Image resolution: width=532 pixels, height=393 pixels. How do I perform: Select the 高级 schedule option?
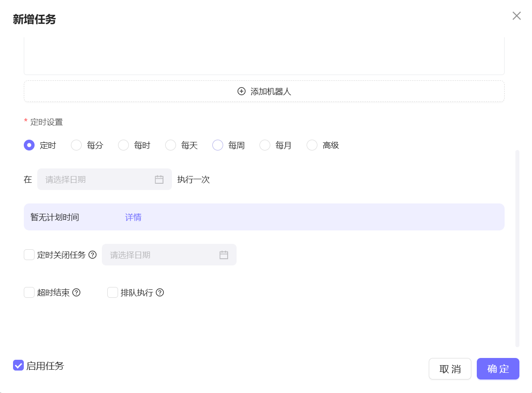click(x=312, y=145)
